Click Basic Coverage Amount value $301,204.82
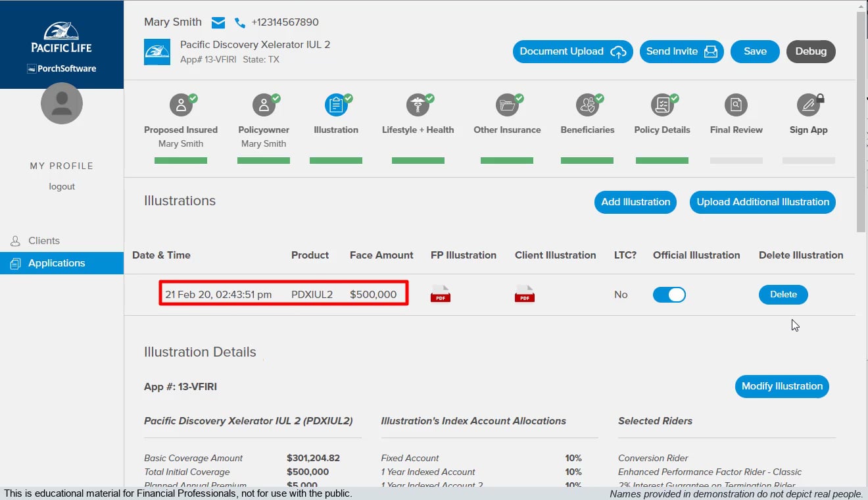 (x=313, y=458)
